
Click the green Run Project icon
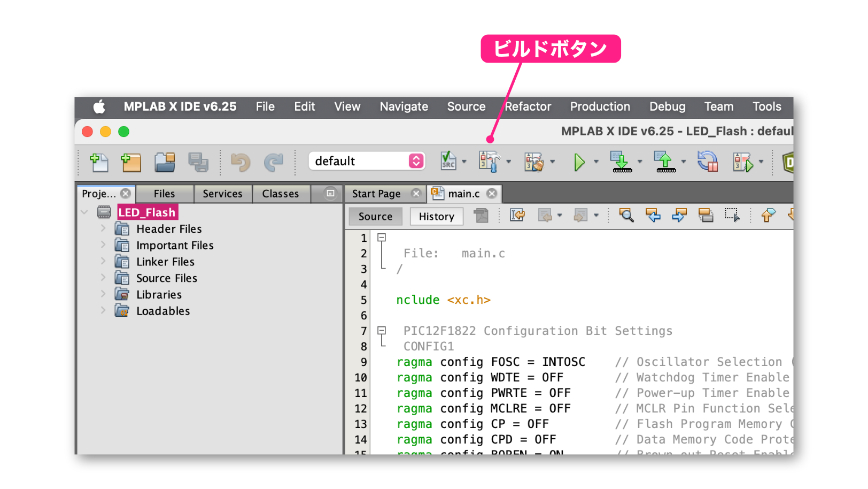pos(579,162)
